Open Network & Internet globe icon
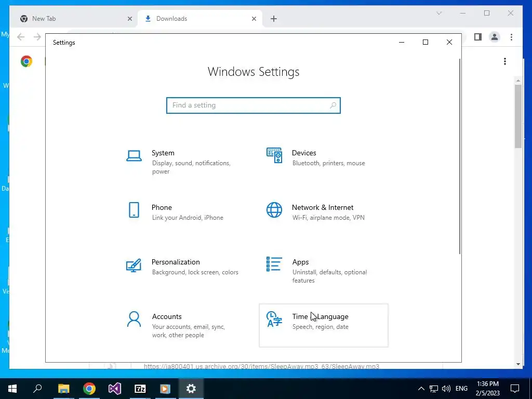Viewport: 532px width, 399px height. pyautogui.click(x=274, y=210)
